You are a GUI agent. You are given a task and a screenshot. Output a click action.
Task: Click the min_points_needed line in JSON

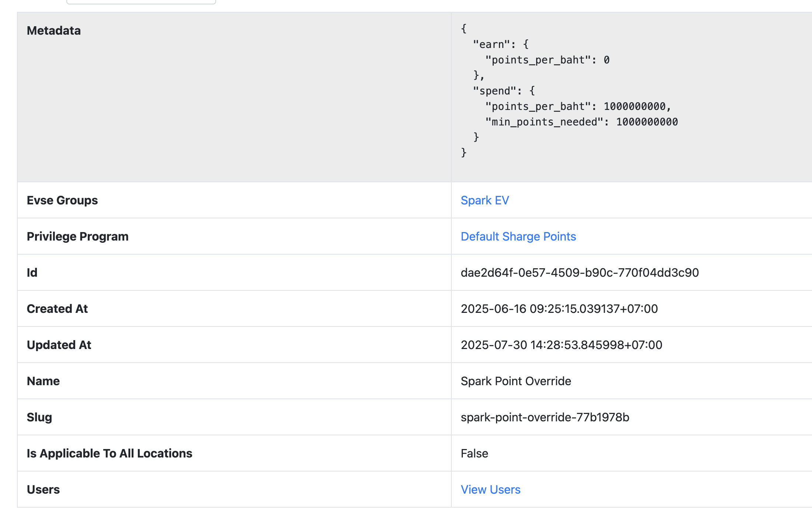[x=581, y=122]
